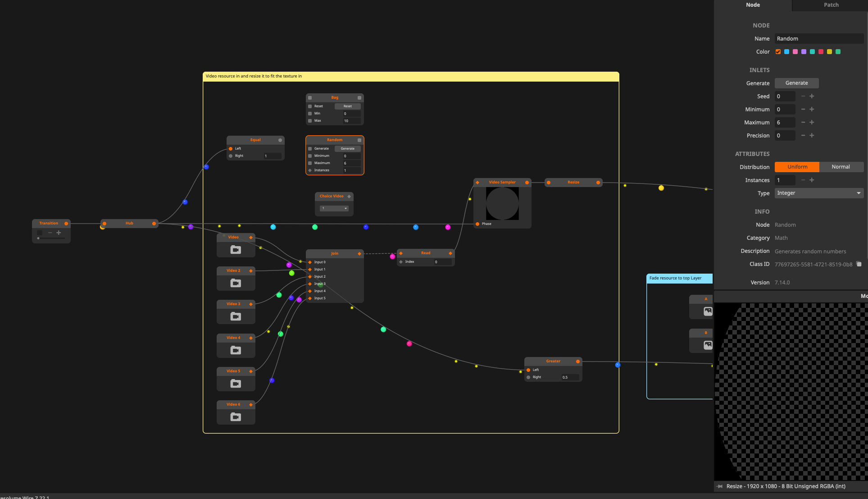Copy the Class ID with clipboard icon
The width and height of the screenshot is (868, 499).
tap(859, 264)
